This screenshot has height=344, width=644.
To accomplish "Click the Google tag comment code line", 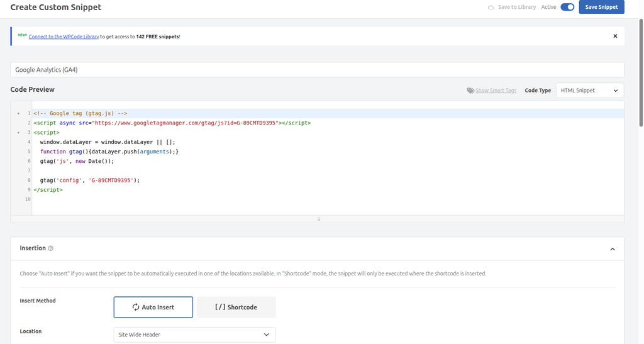I will point(80,113).
